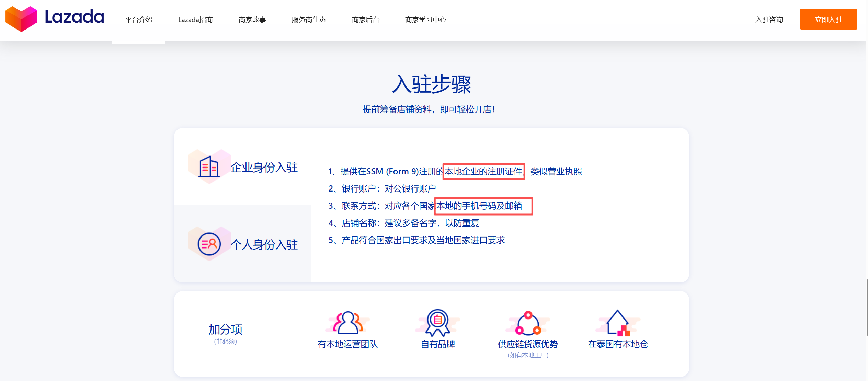
Task: Click step 3 联系方式 text
Action: (x=425, y=206)
